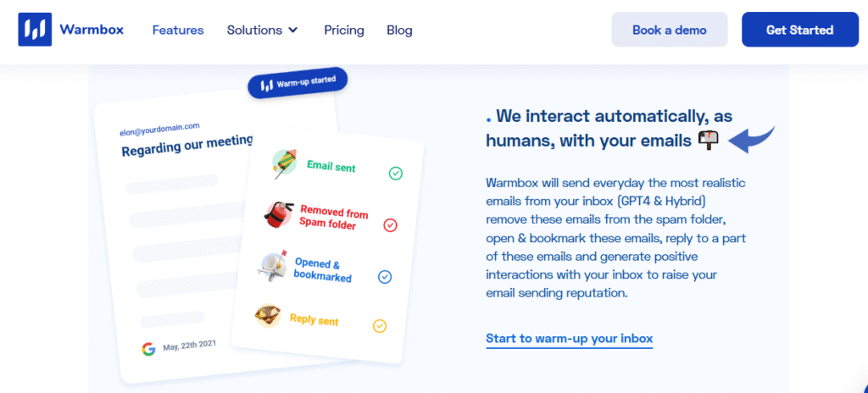
Task: Go to the Pricing page
Action: tap(344, 30)
